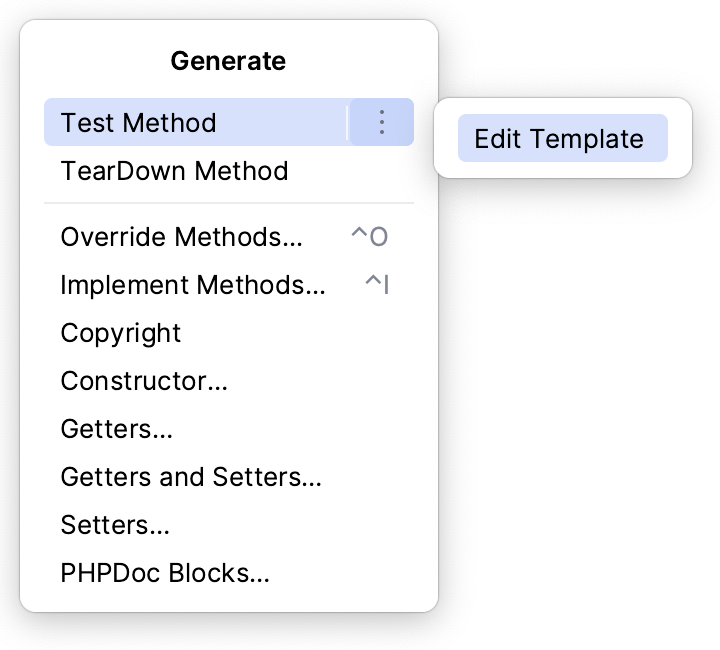Select Getters... entry
Image resolution: width=720 pixels, height=650 pixels.
116,429
